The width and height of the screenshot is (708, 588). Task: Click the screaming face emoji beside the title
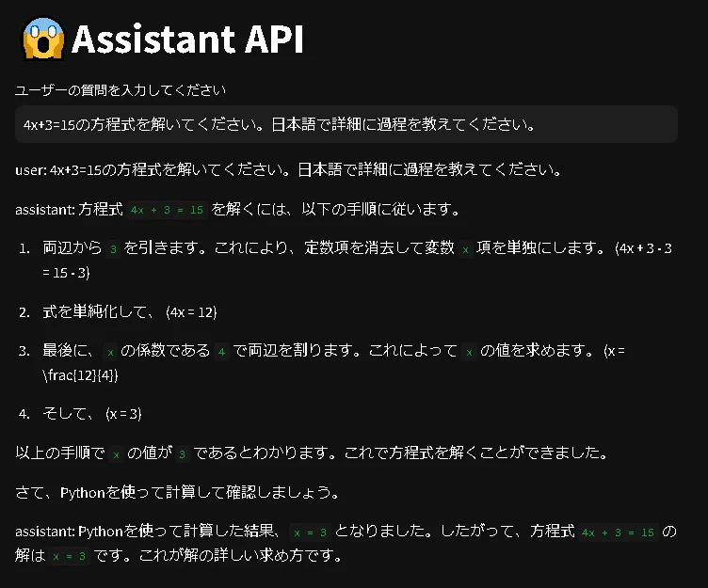43,39
